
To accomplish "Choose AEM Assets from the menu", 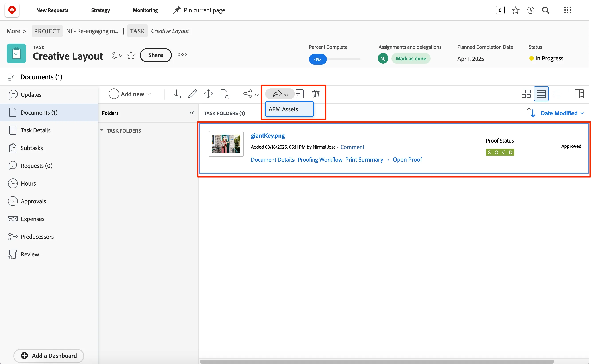I will (289, 109).
